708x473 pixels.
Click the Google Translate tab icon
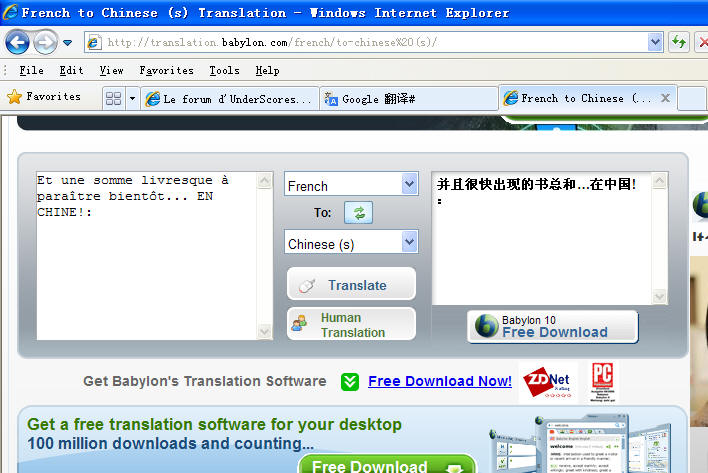331,99
